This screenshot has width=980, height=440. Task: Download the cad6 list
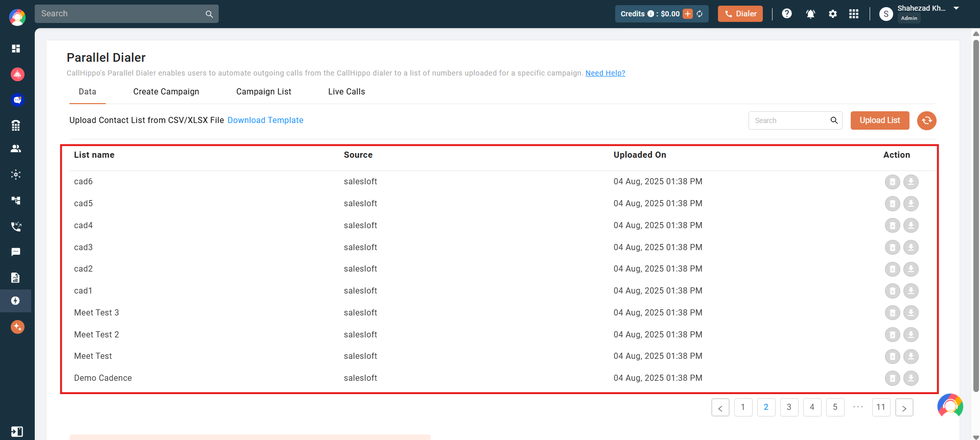911,182
